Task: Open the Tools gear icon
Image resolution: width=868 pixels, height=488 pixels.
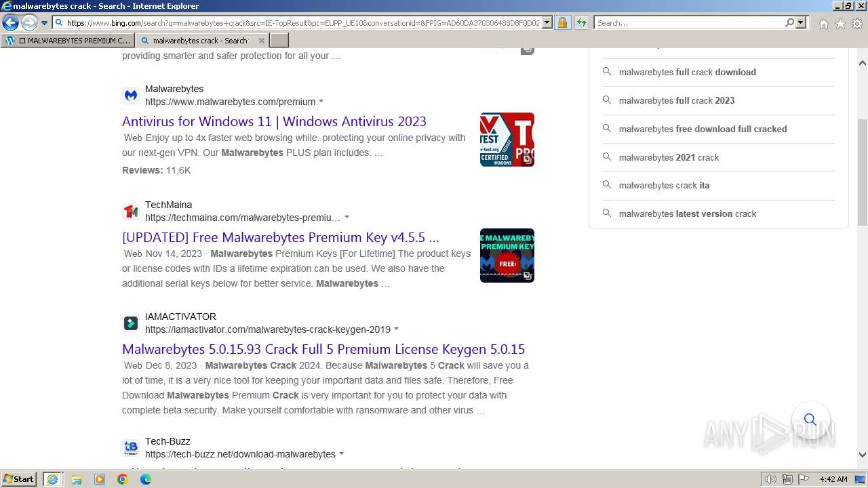Action: 857,24
